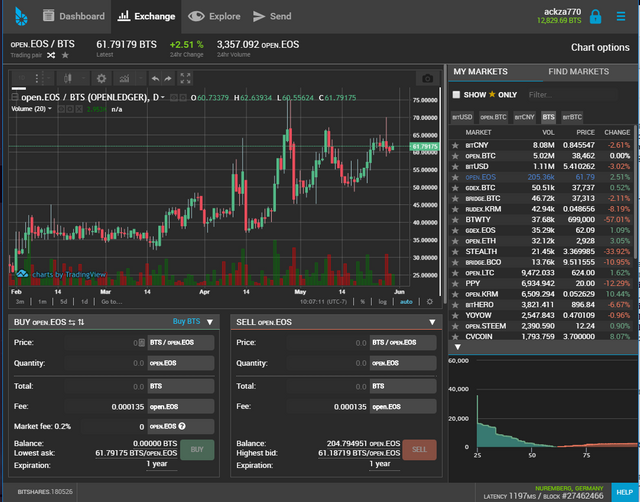Viewport: 640px width, 502px height.
Task: Open chart candlestick style selector
Action: pyautogui.click(x=68, y=78)
